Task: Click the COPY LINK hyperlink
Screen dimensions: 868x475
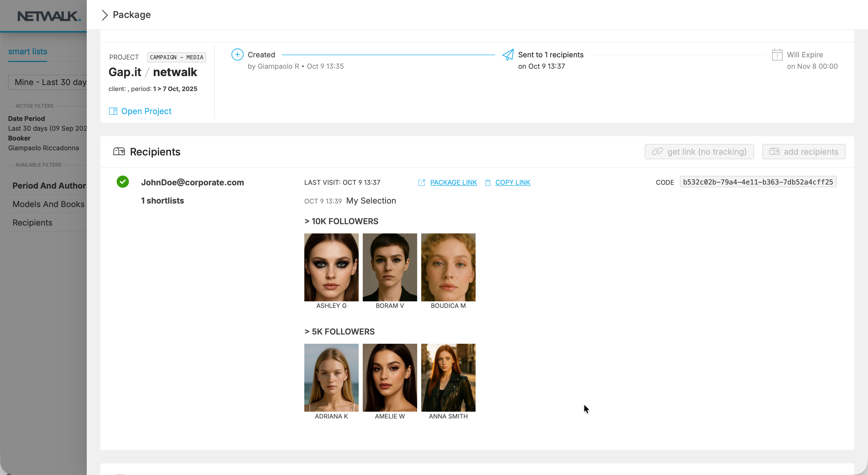Action: pos(513,182)
